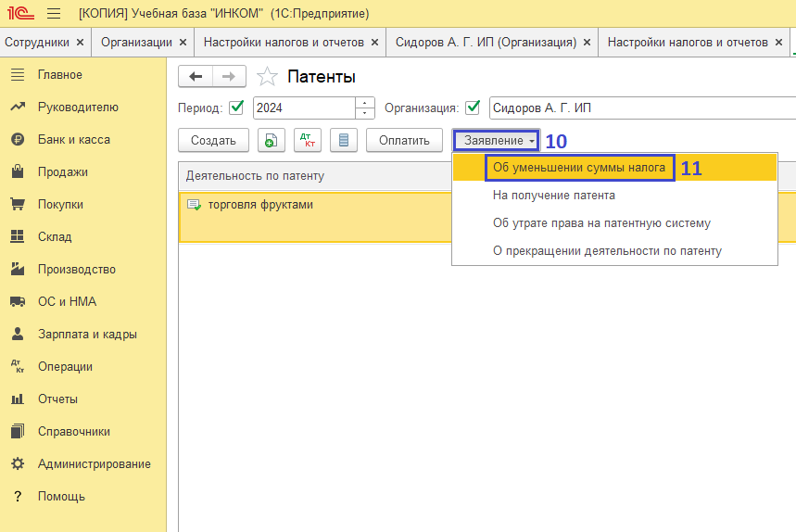Add Патенты page to favorites star
This screenshot has height=532, width=796.
click(x=267, y=77)
